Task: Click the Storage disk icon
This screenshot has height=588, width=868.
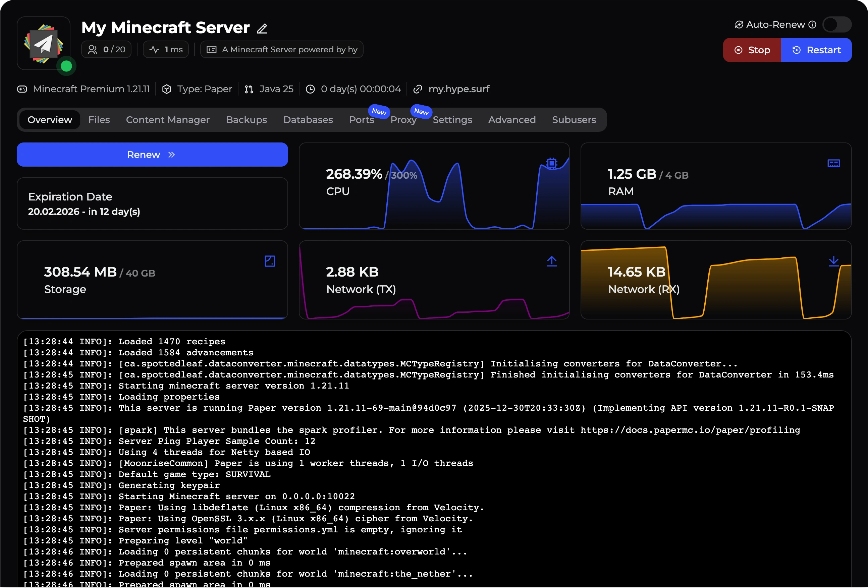Action: click(270, 261)
